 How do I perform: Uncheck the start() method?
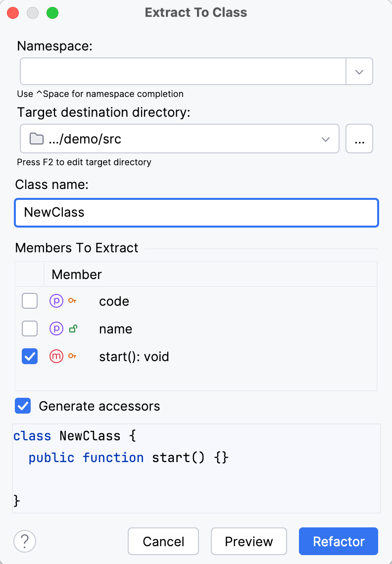click(29, 356)
